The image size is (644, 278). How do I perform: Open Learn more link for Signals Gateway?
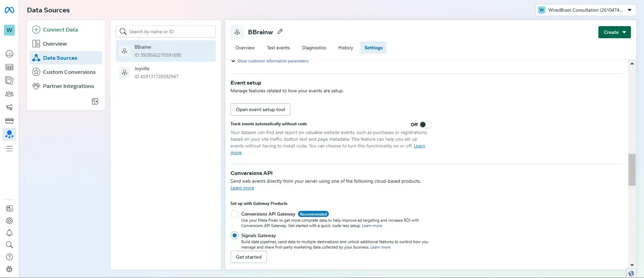[380, 247]
